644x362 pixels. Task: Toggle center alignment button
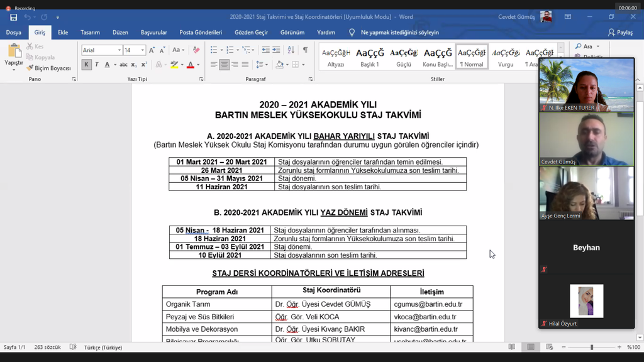coord(225,65)
